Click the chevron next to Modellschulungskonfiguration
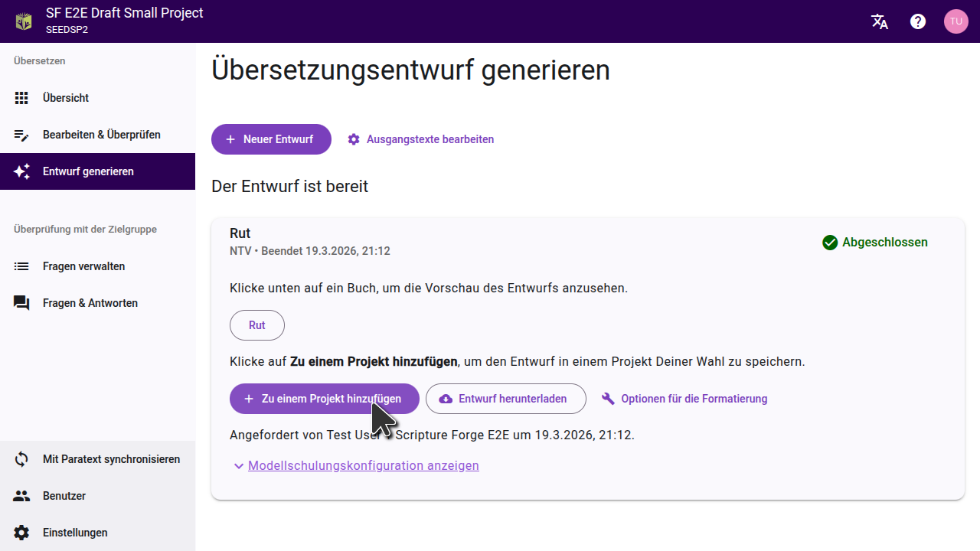Image resolution: width=980 pixels, height=551 pixels. point(239,466)
